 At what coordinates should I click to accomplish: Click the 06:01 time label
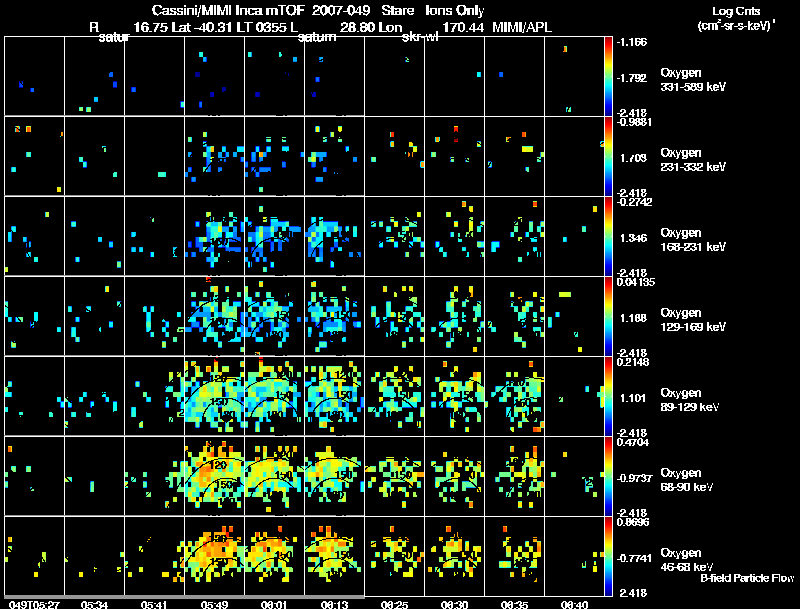[x=274, y=604]
